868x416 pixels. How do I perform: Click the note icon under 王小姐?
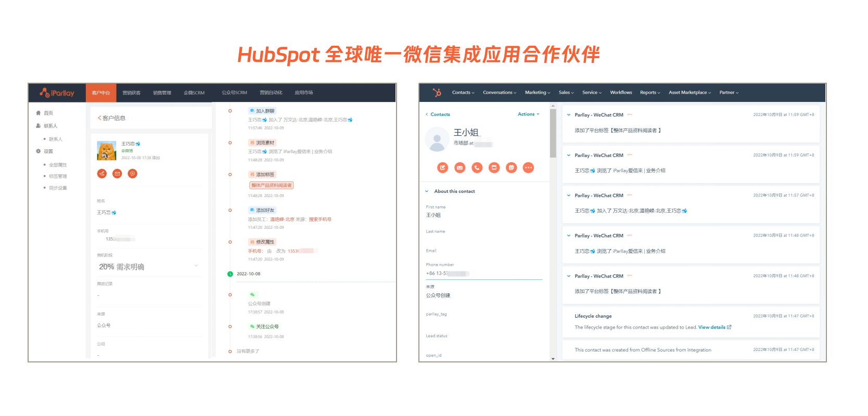coord(442,167)
